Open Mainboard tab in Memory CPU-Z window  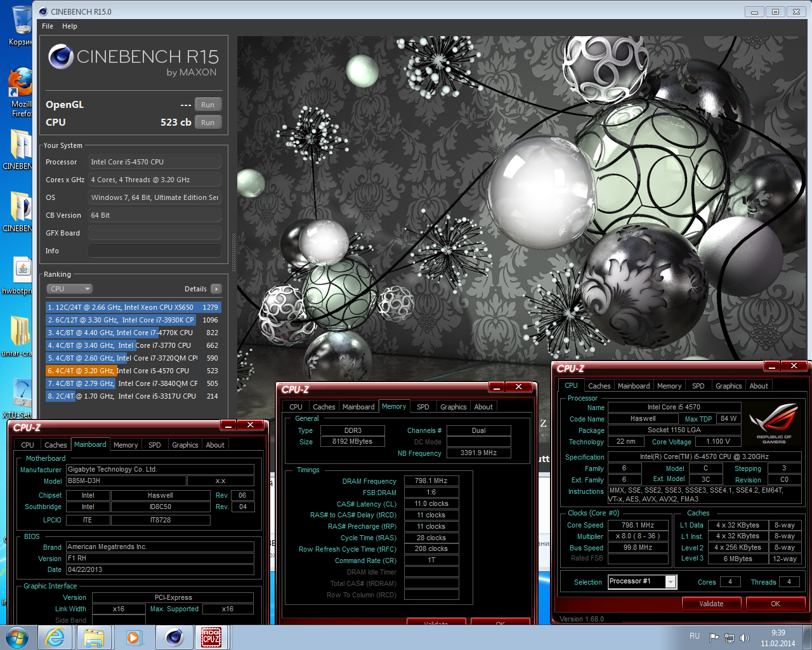pyautogui.click(x=358, y=407)
